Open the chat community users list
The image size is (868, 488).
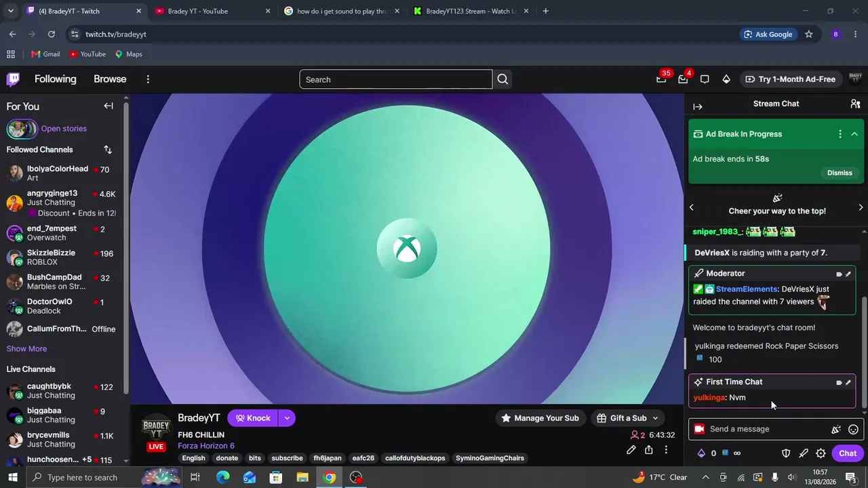855,104
